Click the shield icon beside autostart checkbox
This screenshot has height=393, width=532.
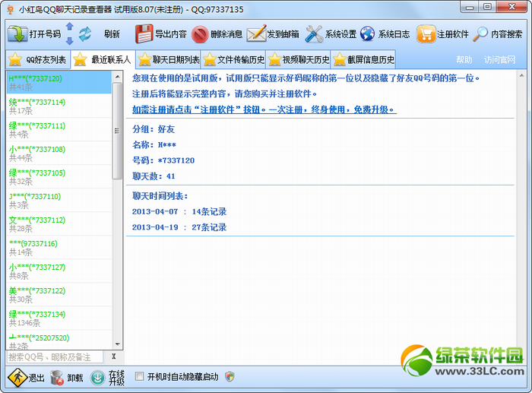230,376
